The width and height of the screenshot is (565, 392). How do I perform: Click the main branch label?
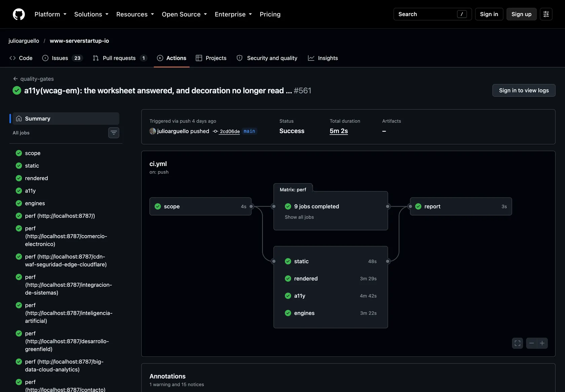[x=249, y=131]
